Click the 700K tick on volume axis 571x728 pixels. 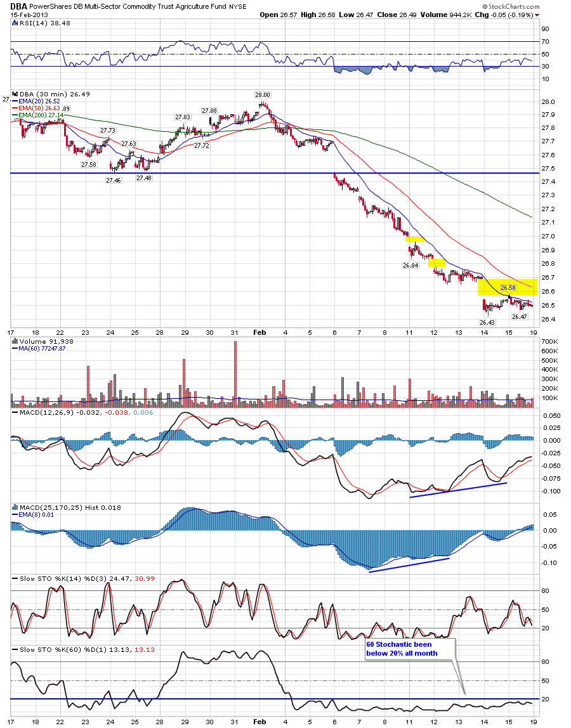[x=549, y=341]
